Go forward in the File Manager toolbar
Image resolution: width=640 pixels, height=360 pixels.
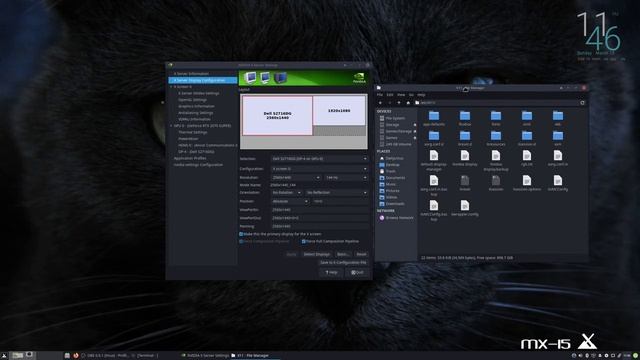pyautogui.click(x=389, y=103)
